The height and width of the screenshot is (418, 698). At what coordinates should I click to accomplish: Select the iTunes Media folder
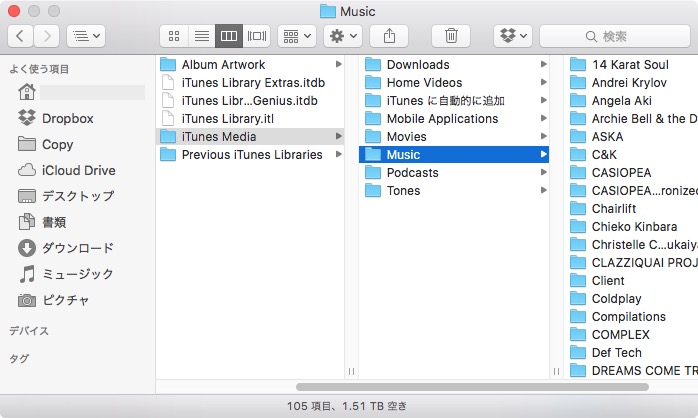click(x=250, y=137)
